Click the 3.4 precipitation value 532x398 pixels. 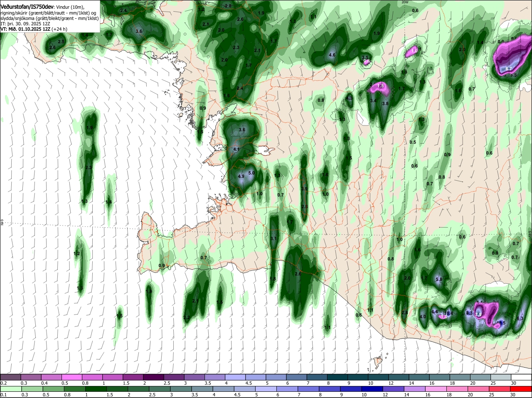(373, 101)
